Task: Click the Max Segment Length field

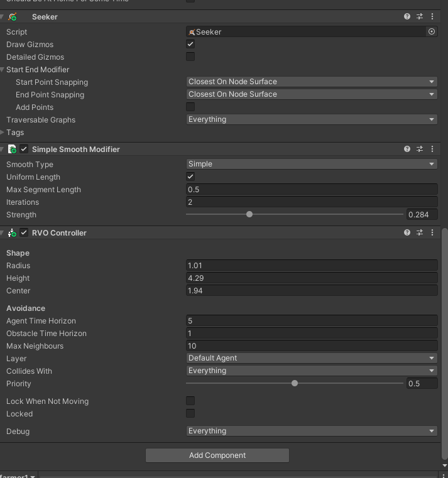Action: [x=312, y=190]
